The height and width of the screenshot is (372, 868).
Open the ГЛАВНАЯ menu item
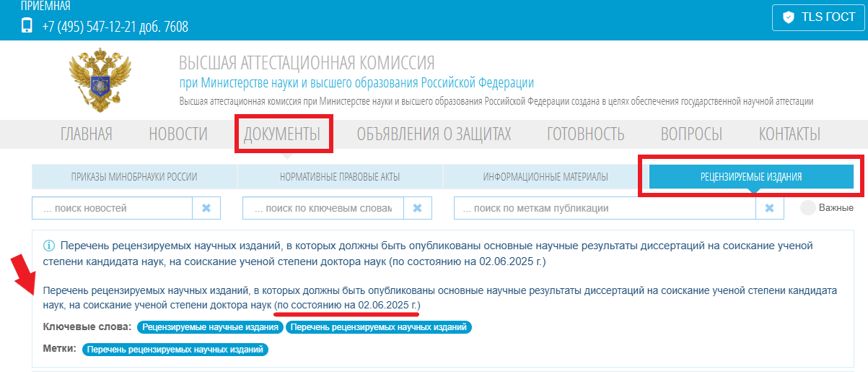tap(87, 134)
